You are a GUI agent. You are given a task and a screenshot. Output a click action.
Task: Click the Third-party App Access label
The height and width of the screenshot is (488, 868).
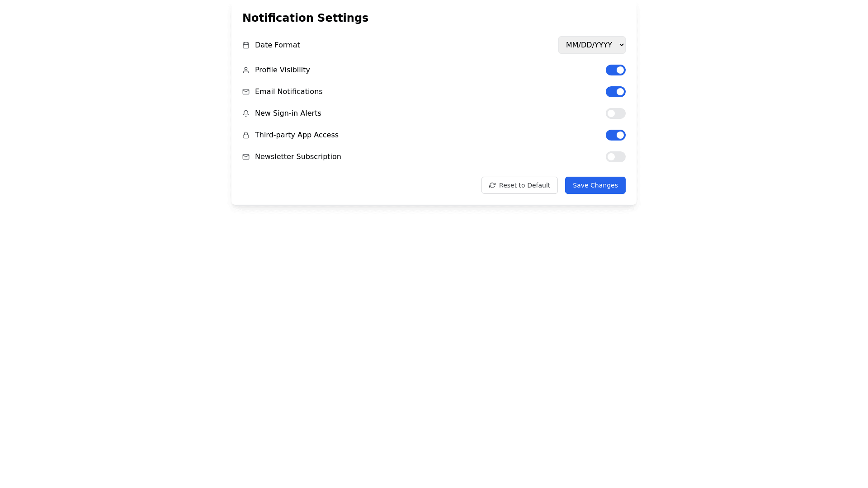pos(297,135)
